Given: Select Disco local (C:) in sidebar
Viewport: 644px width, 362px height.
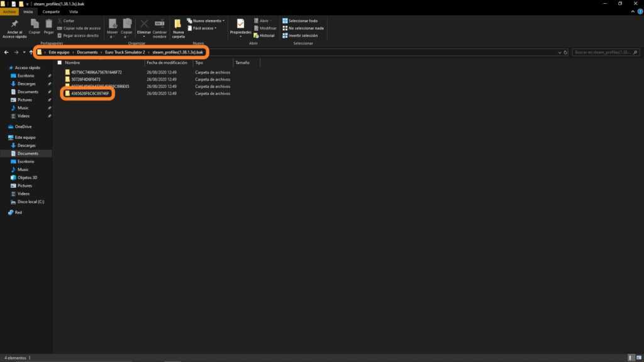Looking at the screenshot, I should [x=31, y=202].
